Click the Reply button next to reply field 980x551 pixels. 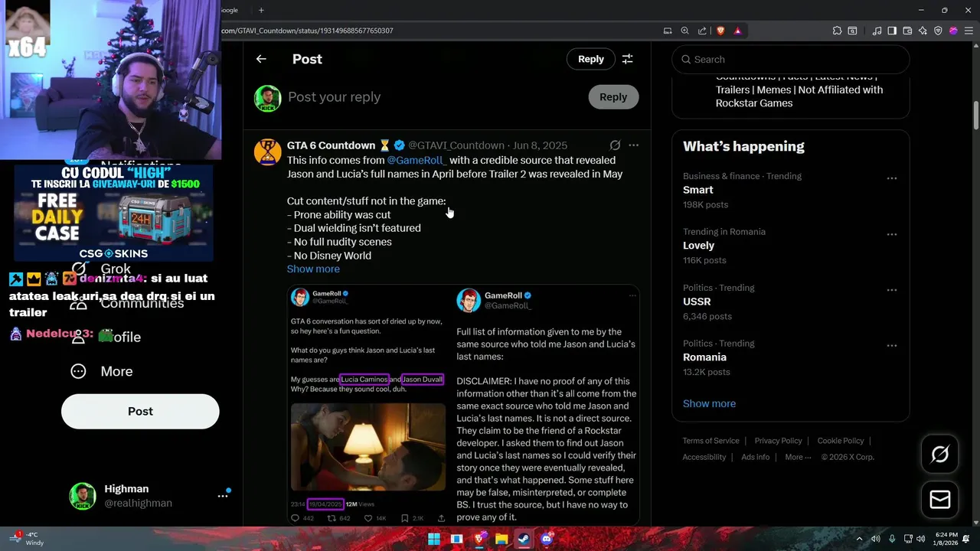click(613, 97)
